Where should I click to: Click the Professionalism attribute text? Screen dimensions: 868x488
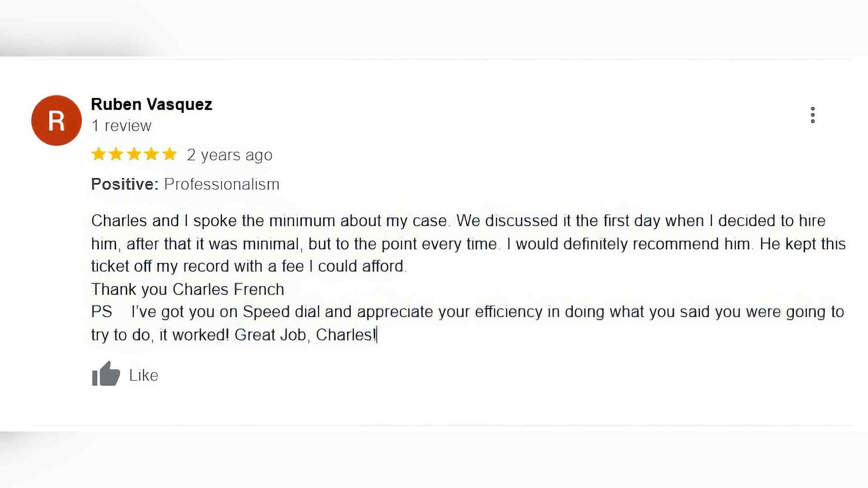point(222,184)
